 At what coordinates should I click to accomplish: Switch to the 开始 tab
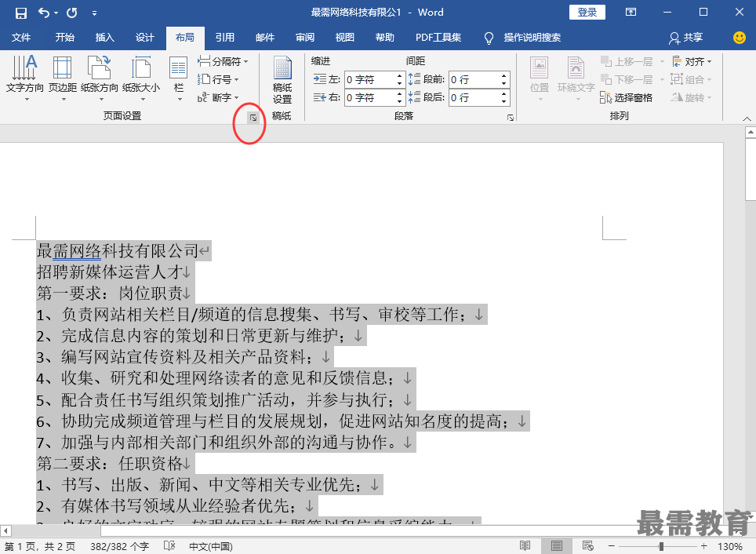64,37
